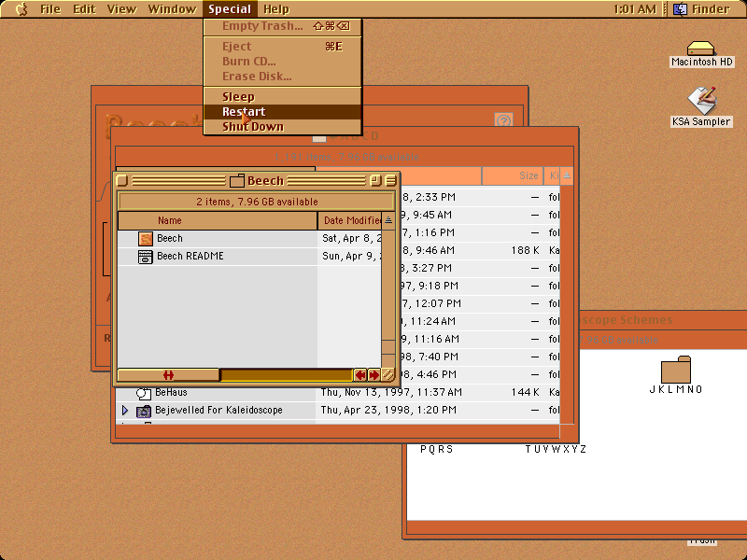The height and width of the screenshot is (560, 747).
Task: Click the 188 K size cell
Action: click(x=525, y=250)
